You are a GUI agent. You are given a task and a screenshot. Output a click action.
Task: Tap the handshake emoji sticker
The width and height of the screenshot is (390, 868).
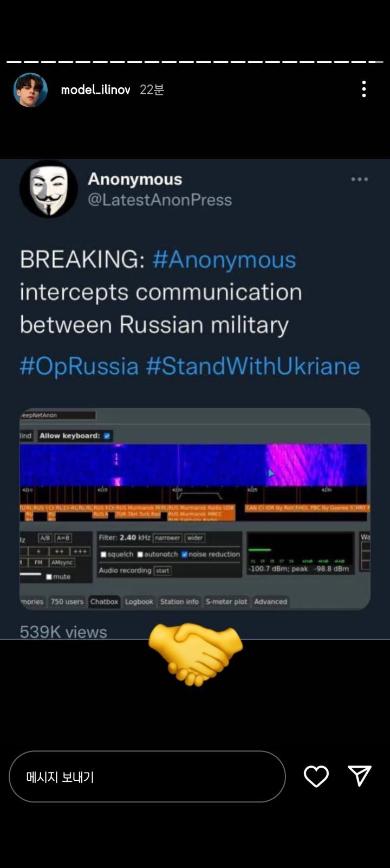[195, 653]
